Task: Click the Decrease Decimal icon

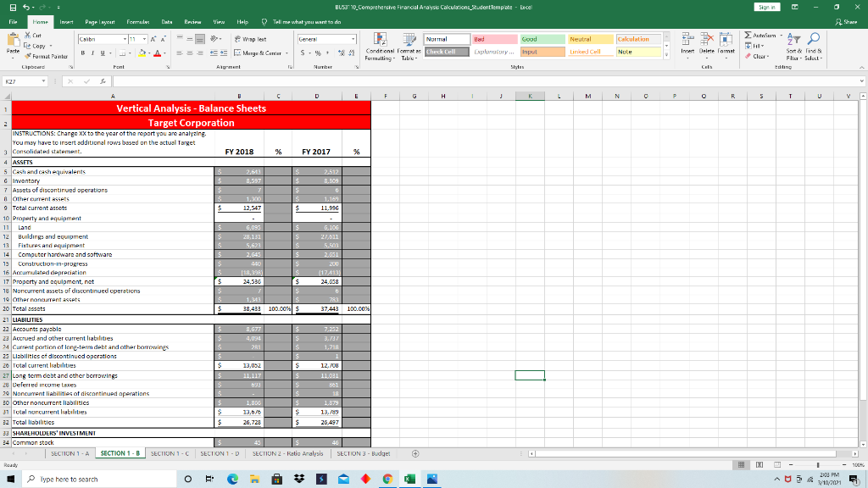Action: coord(352,53)
